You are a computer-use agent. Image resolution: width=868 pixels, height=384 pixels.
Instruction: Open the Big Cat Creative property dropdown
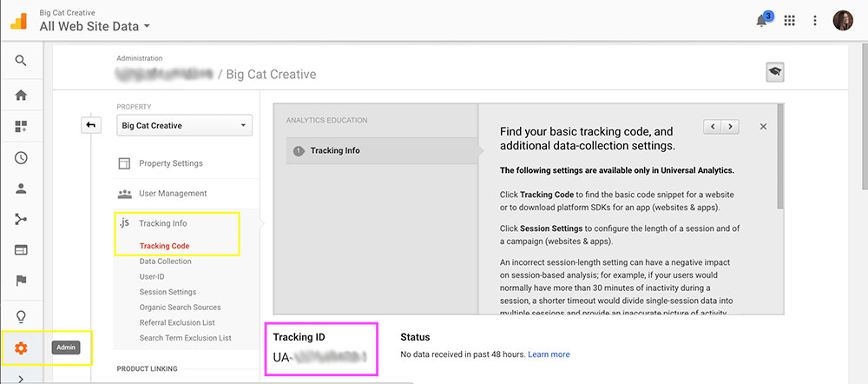point(184,126)
